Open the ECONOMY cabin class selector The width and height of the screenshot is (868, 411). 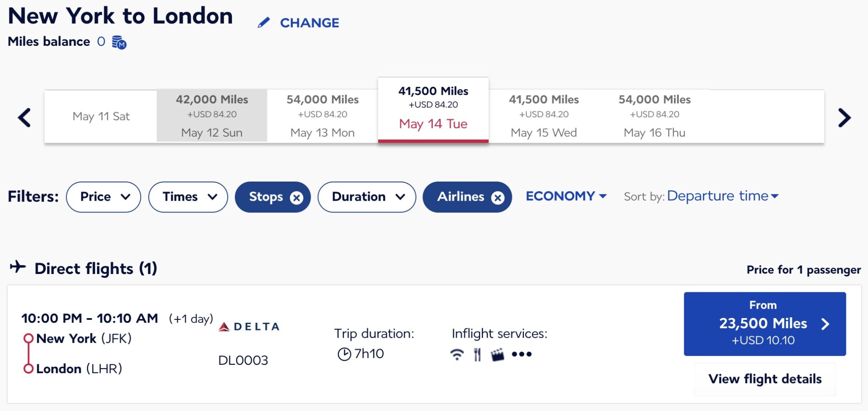point(566,196)
